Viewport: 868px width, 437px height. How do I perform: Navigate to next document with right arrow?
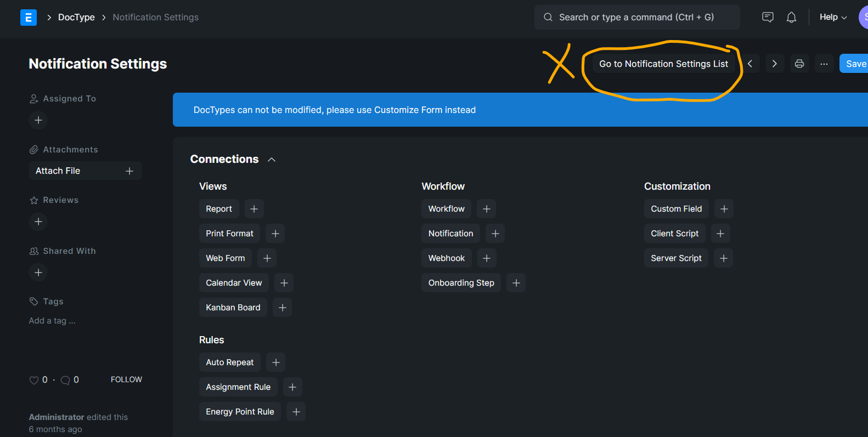coord(774,63)
